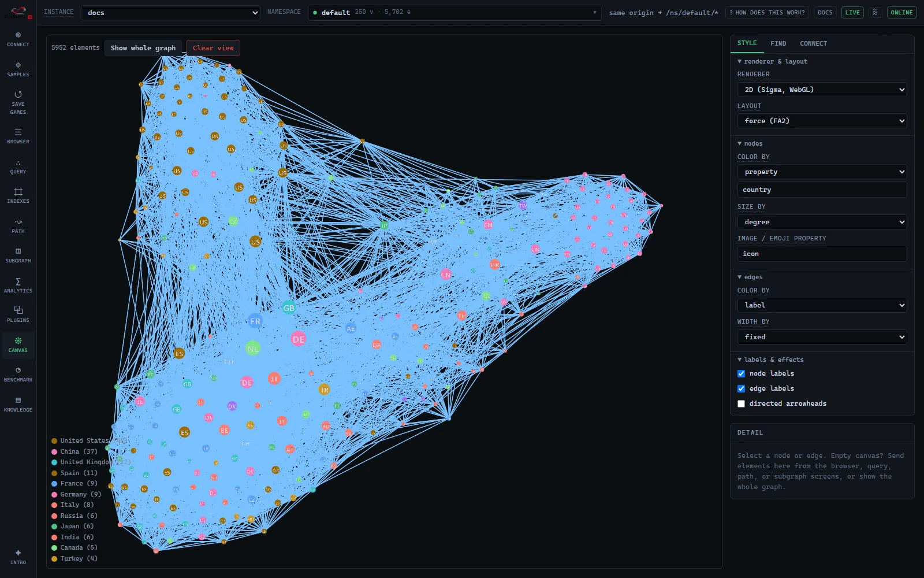Open the Path screen
The height and width of the screenshot is (578, 924).
(18, 226)
